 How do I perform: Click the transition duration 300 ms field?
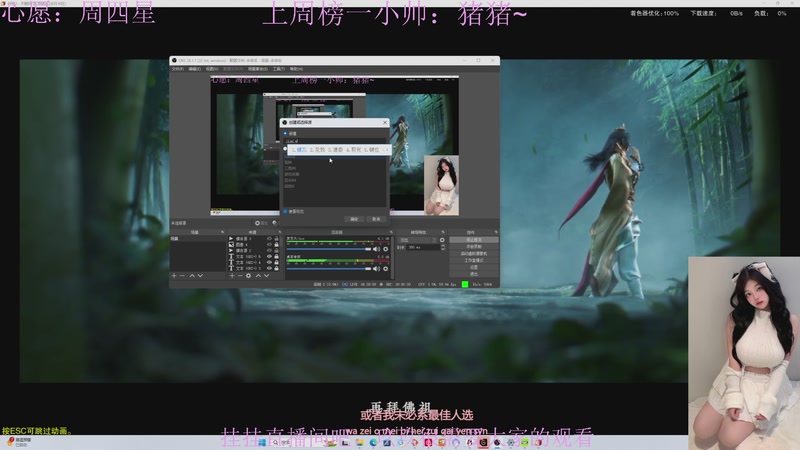coord(422,247)
